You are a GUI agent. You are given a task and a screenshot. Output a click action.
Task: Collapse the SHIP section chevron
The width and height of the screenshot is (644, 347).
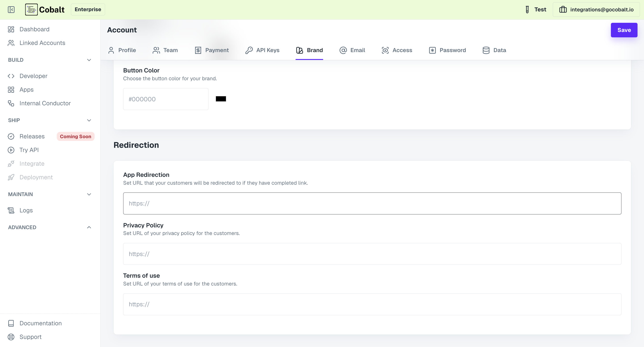click(89, 120)
